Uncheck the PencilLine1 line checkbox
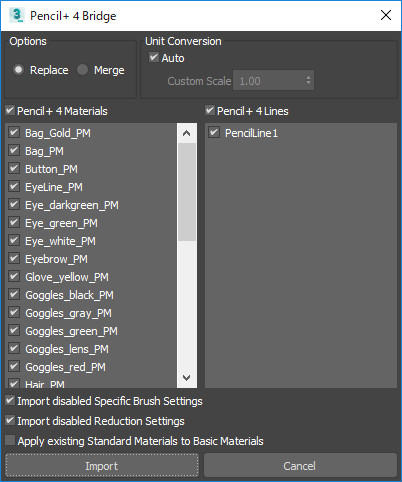The width and height of the screenshot is (402, 482). point(214,133)
